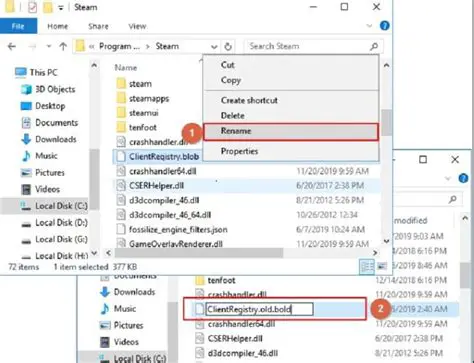Select Local Disk (G:) in sidebar
Screen dimensions: 474x363
click(x=61, y=239)
